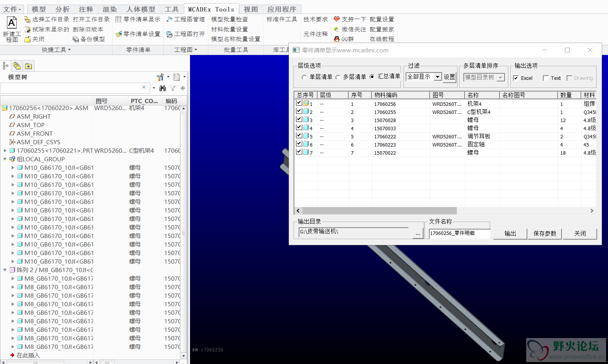Screen dimensions: 608x364
Task: Click the tree filter funnel icon
Action: pyautogui.click(x=173, y=88)
